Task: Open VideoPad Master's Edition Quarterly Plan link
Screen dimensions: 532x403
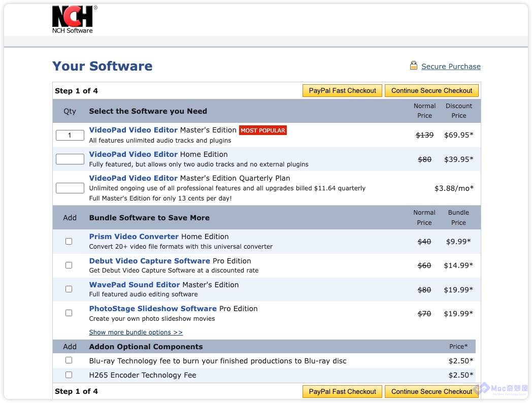Action: coord(134,178)
